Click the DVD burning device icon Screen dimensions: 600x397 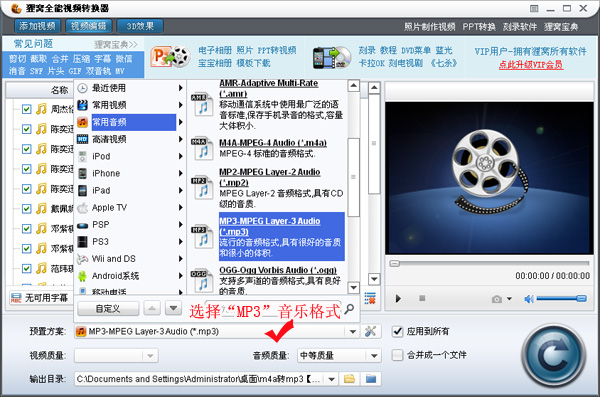point(331,57)
